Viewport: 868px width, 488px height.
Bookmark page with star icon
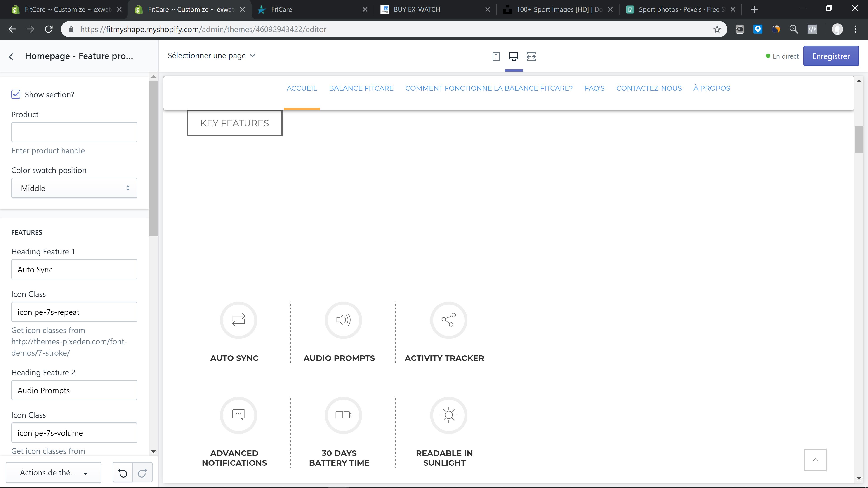click(717, 29)
